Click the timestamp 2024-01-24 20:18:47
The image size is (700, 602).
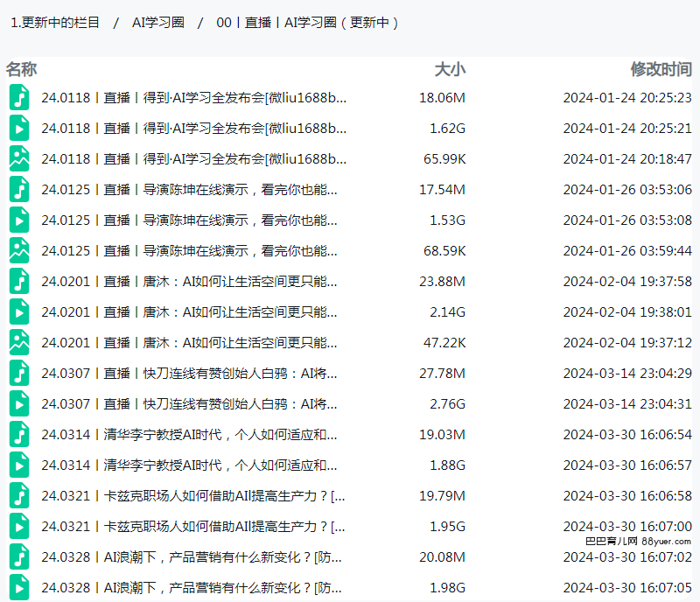point(627,158)
